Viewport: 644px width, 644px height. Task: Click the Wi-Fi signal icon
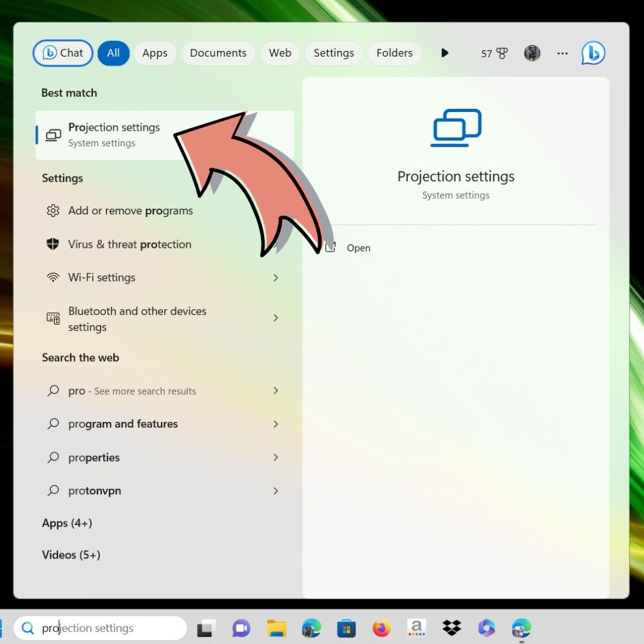[x=53, y=278]
